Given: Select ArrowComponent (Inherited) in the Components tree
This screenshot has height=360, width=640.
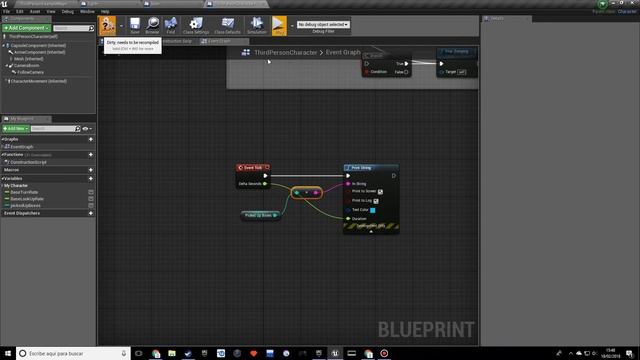Looking at the screenshot, I should [39, 52].
